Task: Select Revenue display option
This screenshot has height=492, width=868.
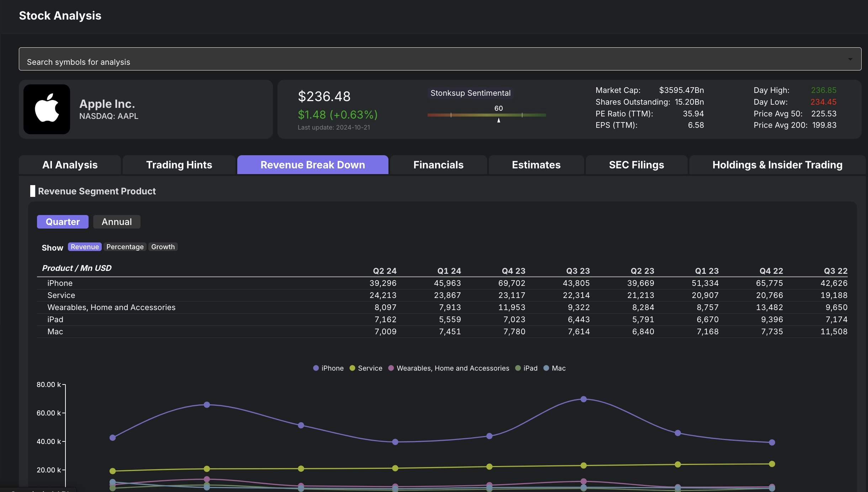Action: [x=85, y=247]
